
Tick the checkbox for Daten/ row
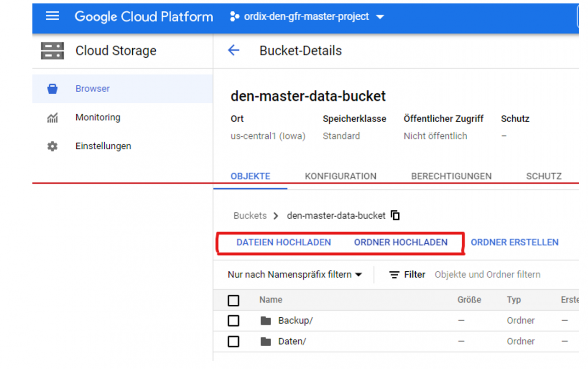pos(233,342)
